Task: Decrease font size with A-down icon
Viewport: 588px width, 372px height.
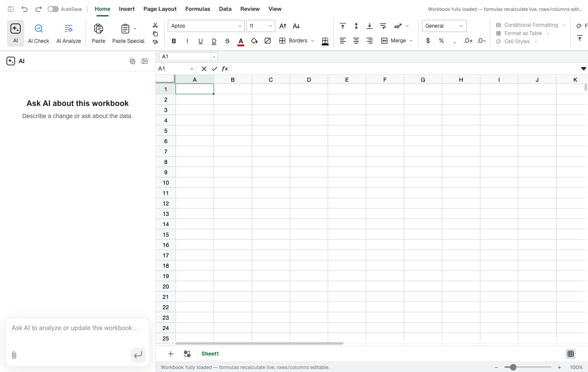Action: tap(296, 26)
